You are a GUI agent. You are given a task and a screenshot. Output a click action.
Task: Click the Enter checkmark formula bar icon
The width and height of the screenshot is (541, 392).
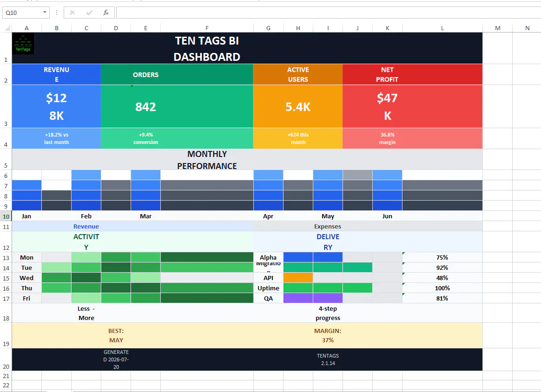click(x=89, y=13)
